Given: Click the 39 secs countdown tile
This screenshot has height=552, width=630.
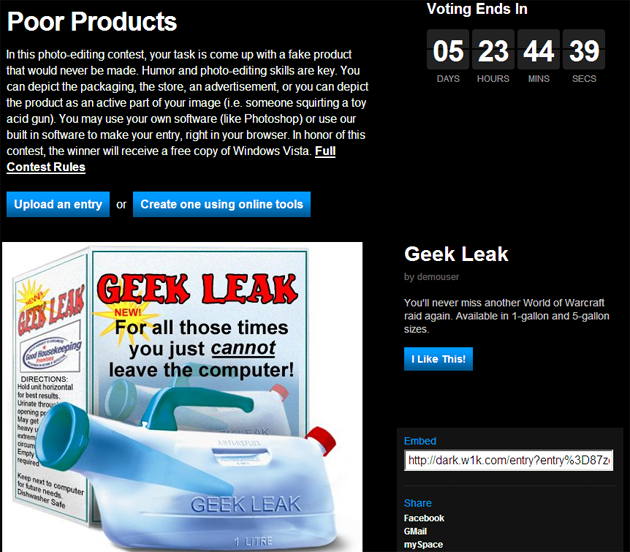Looking at the screenshot, I should tap(584, 50).
